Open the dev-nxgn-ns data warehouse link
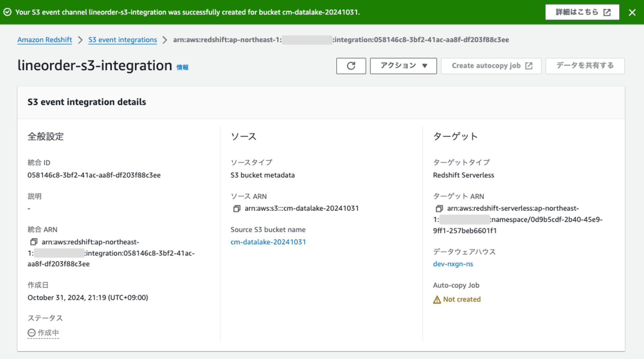The image size is (644, 359). click(453, 264)
